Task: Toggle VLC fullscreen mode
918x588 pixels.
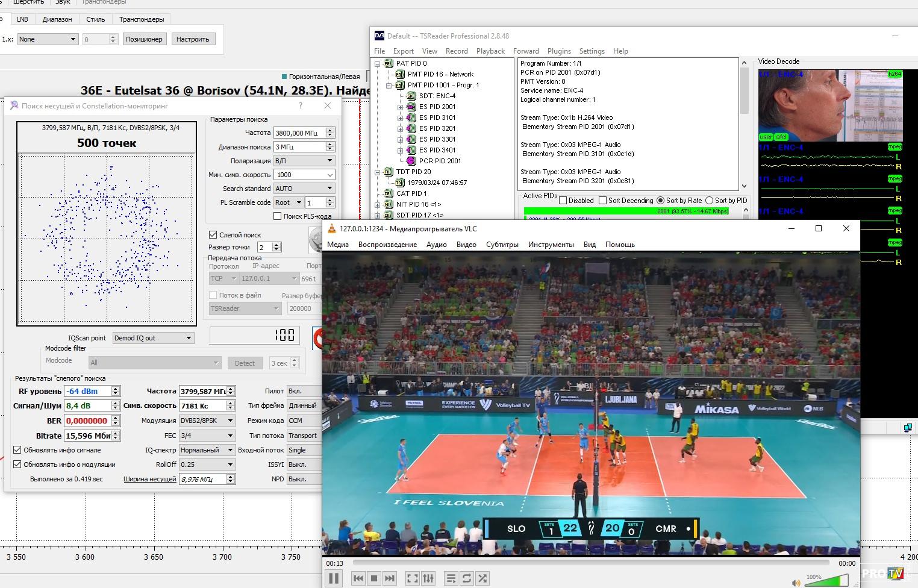Action: 412,578
